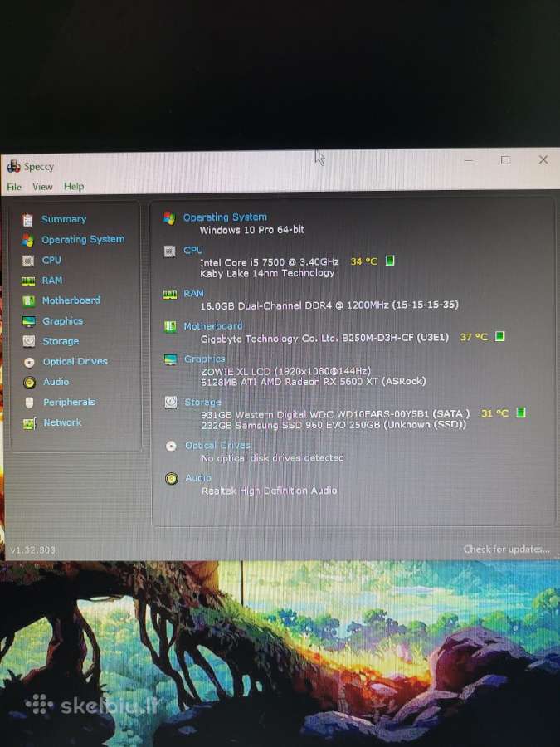Click the text Kaby Lake 14nm Technology
Viewport: 560px width, 747px height.
pos(267,273)
